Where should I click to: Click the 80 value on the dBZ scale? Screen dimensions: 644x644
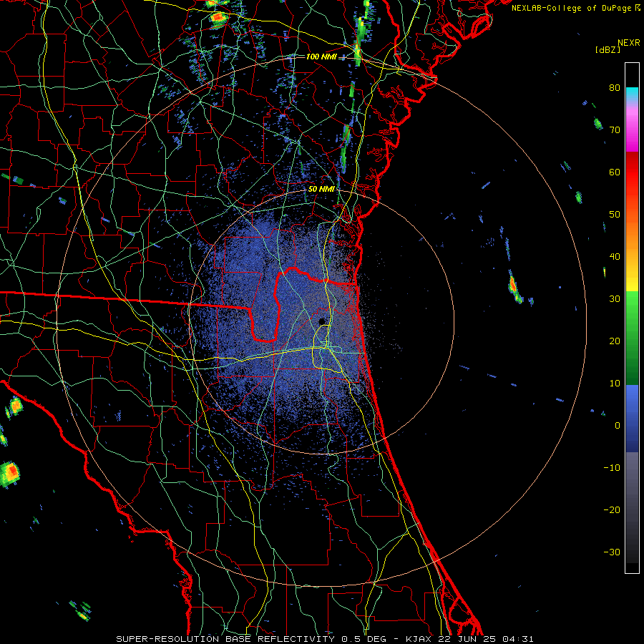615,87
